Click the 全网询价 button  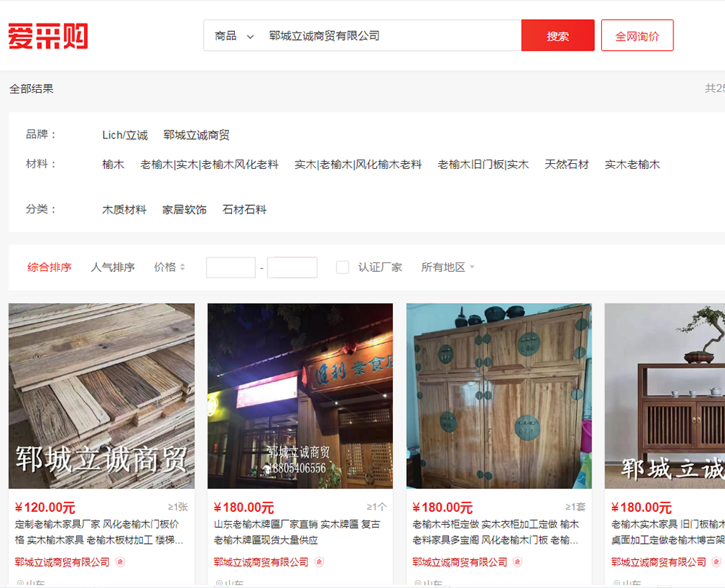(637, 36)
